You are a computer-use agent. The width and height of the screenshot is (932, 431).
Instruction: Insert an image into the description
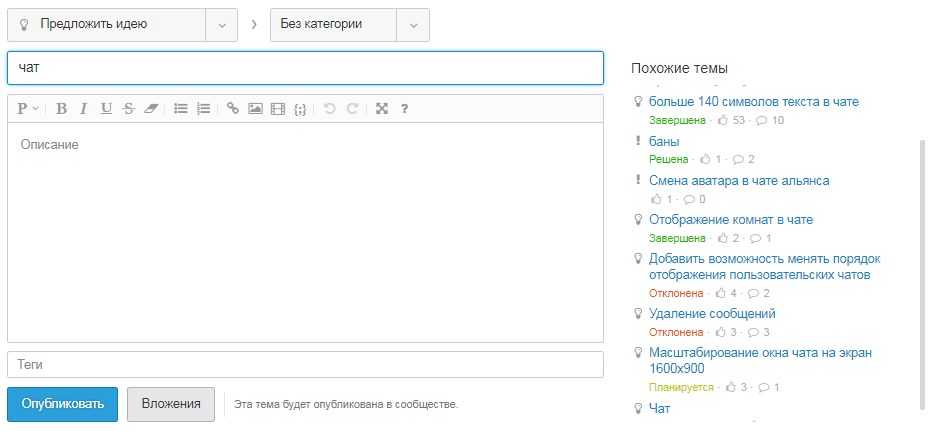255,109
